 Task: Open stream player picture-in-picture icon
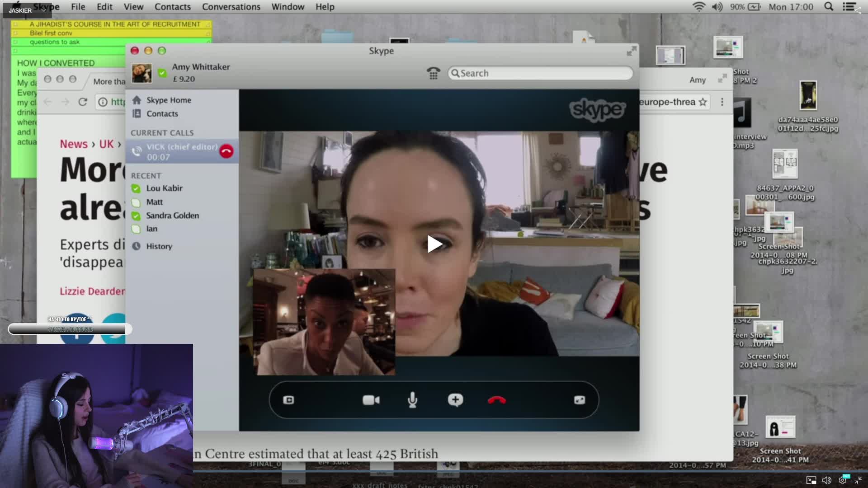pyautogui.click(x=811, y=480)
